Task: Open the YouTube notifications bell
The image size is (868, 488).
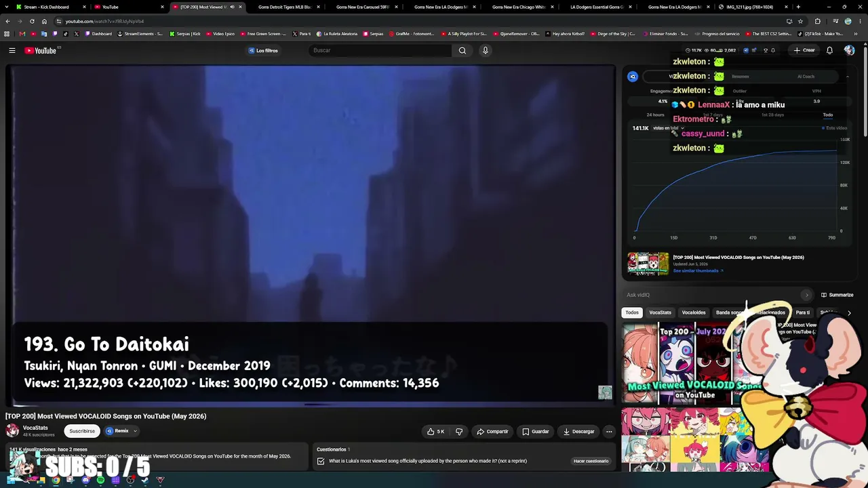Action: (x=829, y=50)
